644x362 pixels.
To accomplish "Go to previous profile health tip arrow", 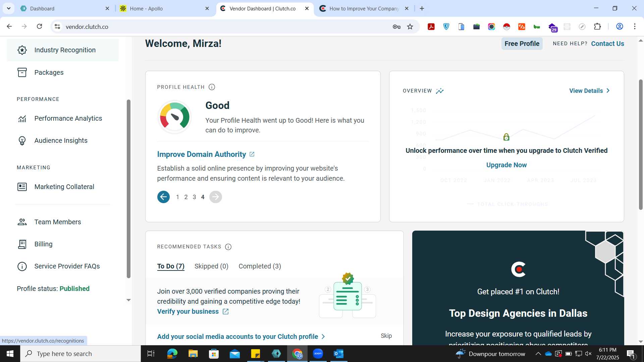I will point(164,197).
